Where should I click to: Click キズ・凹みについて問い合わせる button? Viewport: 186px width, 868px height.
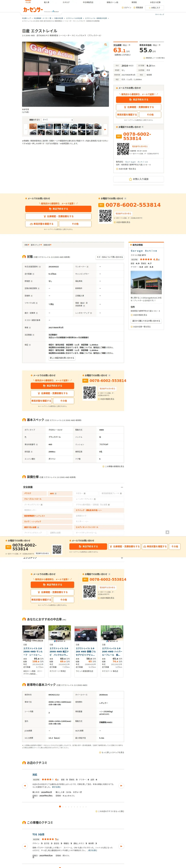[110, 257]
